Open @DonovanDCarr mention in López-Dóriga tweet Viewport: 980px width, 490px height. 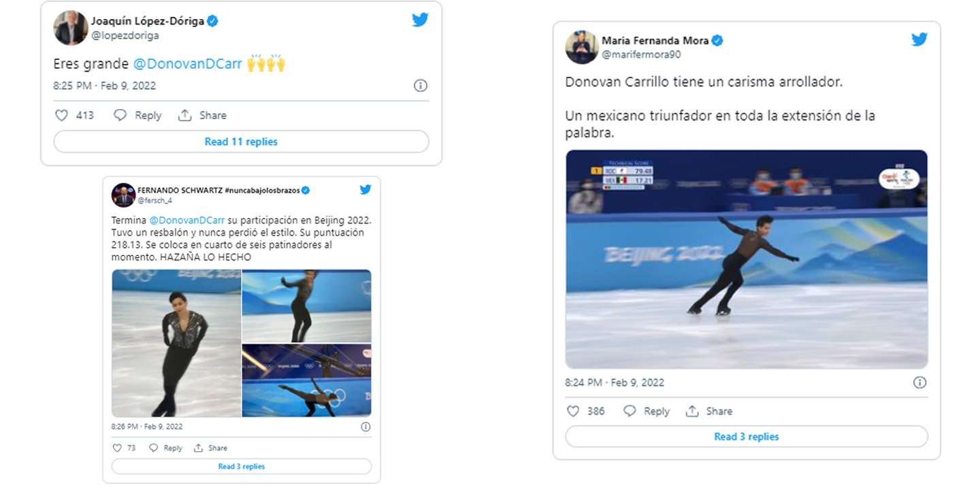pos(187,64)
